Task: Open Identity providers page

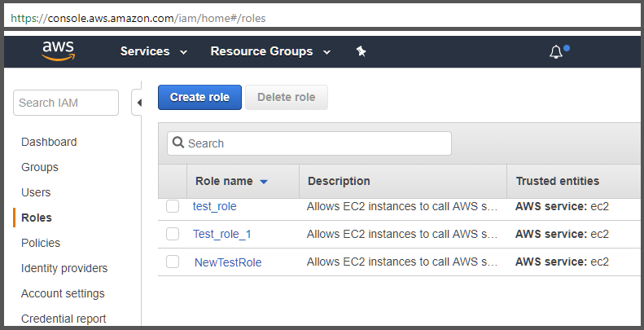Action: tap(64, 268)
